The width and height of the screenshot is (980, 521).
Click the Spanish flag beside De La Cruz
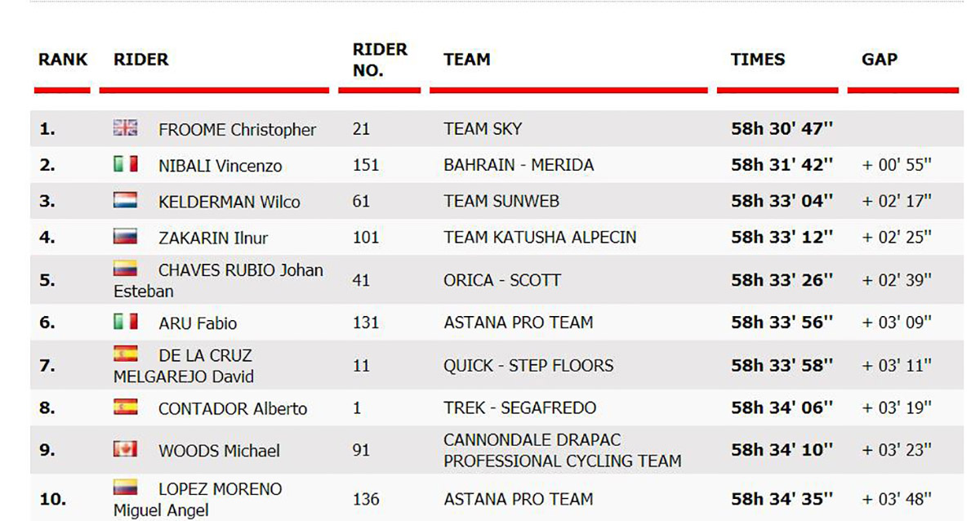(x=125, y=354)
